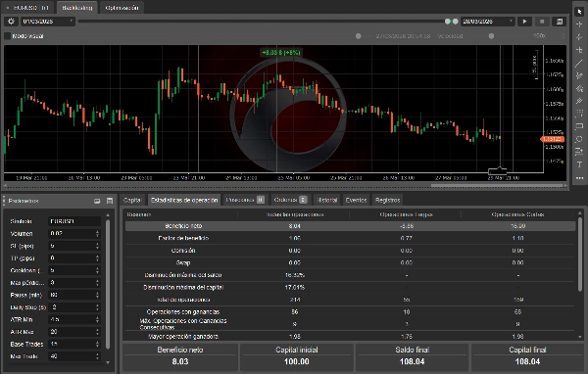Image resolution: width=588 pixels, height=374 pixels.
Task: Adjust the Base Trades stepper arrows
Action: point(97,344)
